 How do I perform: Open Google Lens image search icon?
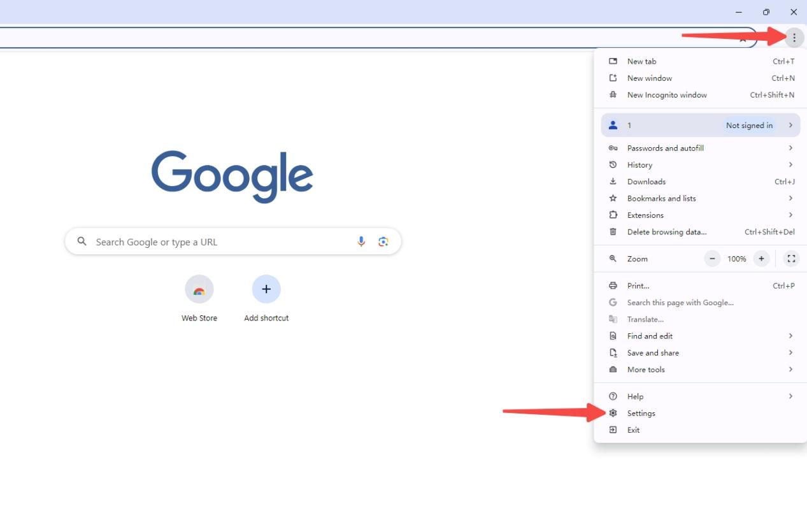383,241
